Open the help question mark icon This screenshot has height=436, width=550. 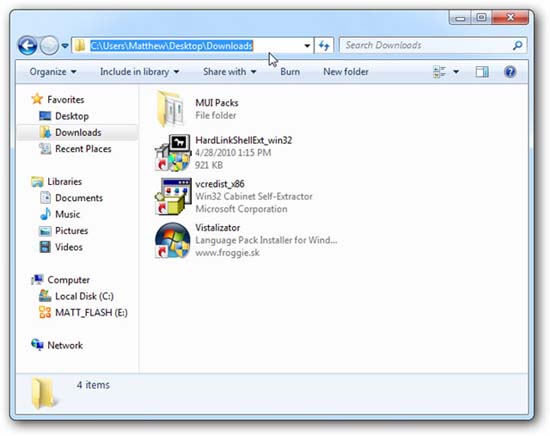pos(510,72)
